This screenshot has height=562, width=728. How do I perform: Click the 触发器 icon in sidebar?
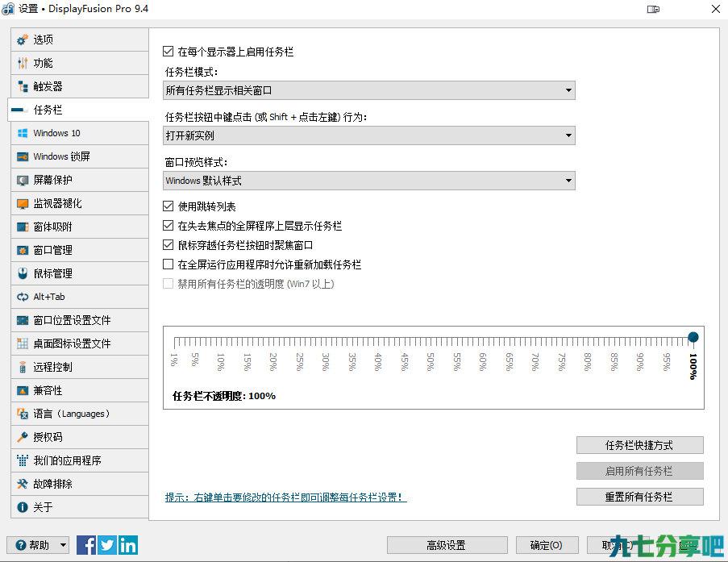[x=23, y=86]
